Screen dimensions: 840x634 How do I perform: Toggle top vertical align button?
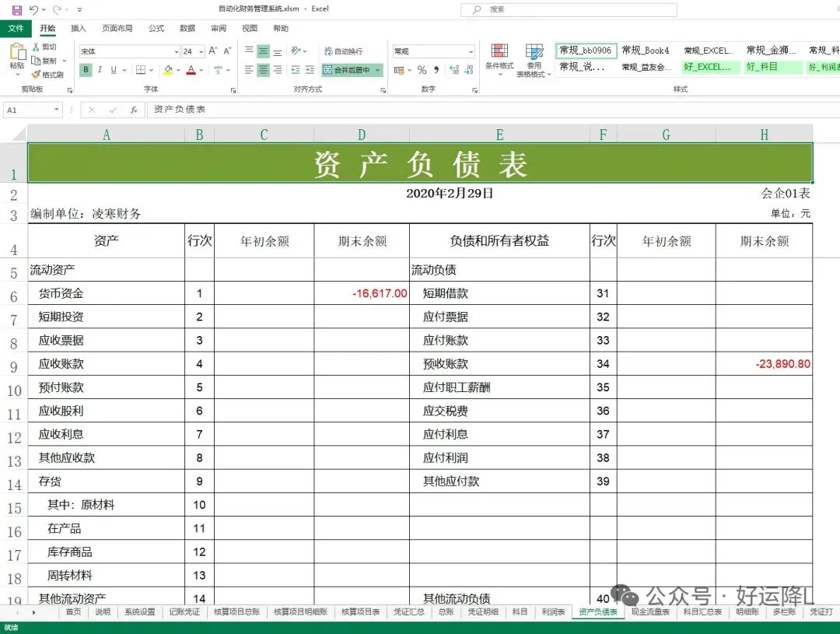[x=249, y=51]
